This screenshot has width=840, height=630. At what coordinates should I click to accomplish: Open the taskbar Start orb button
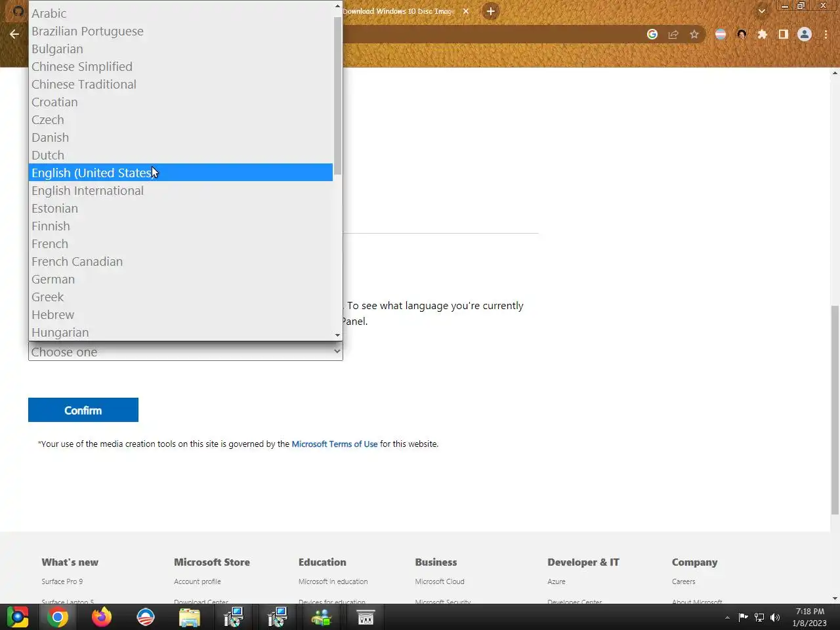pyautogui.click(x=18, y=617)
